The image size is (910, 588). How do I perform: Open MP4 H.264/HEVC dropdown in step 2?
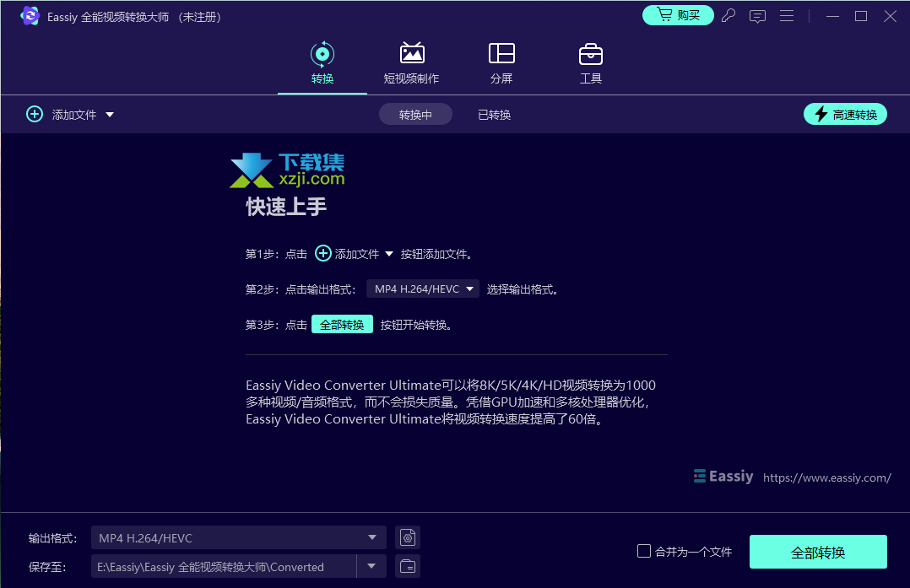[x=422, y=289]
